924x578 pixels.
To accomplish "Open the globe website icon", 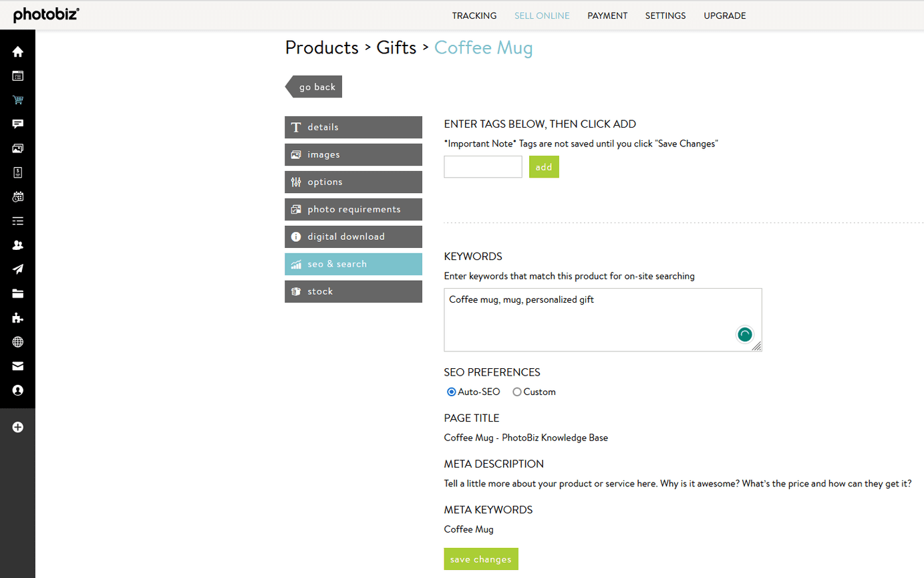I will point(17,341).
